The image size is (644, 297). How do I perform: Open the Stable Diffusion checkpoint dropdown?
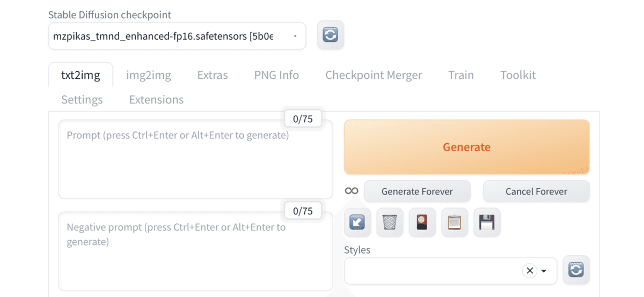[x=177, y=36]
